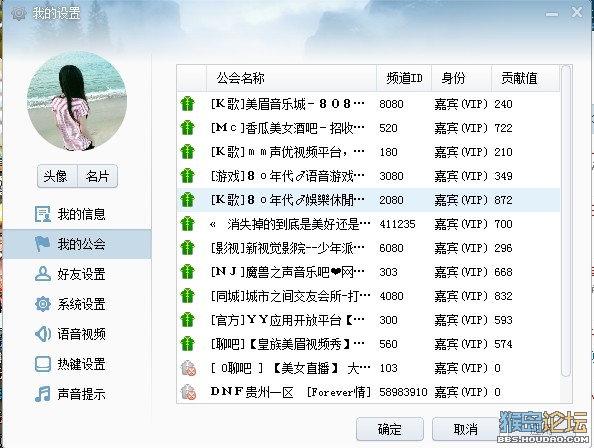Viewport: 594px width, 448px height.
Task: Click the green shirt icon for 城市之间交友会所 row
Action: pyautogui.click(x=188, y=296)
